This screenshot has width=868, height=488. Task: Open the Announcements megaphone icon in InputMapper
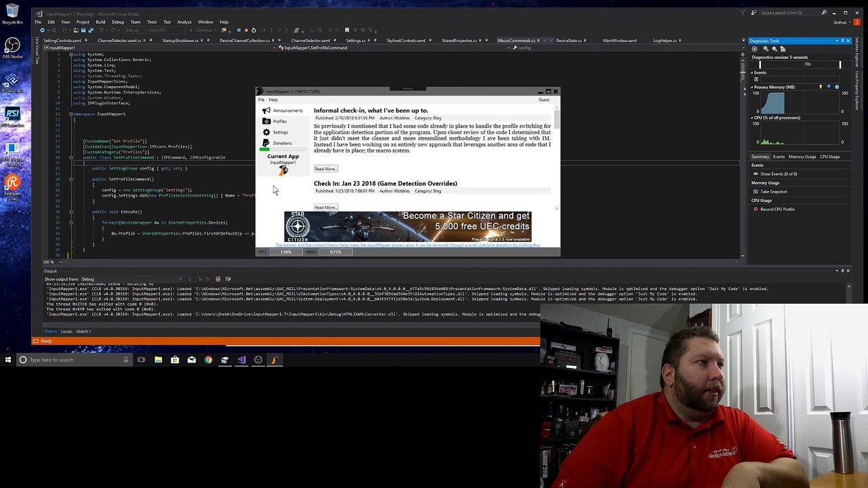pos(266,110)
